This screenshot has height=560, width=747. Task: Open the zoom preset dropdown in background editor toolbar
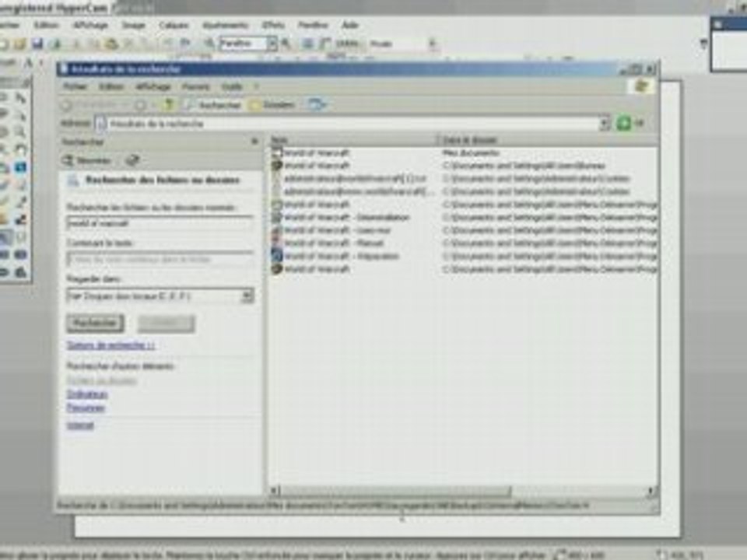click(x=272, y=44)
